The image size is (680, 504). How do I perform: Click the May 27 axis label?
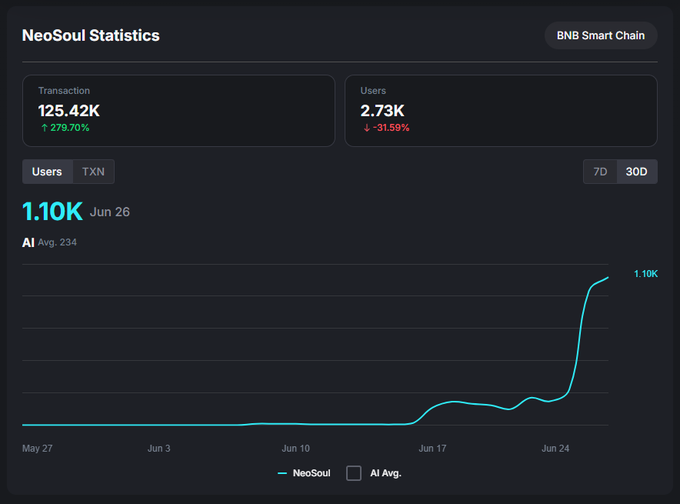coord(37,448)
